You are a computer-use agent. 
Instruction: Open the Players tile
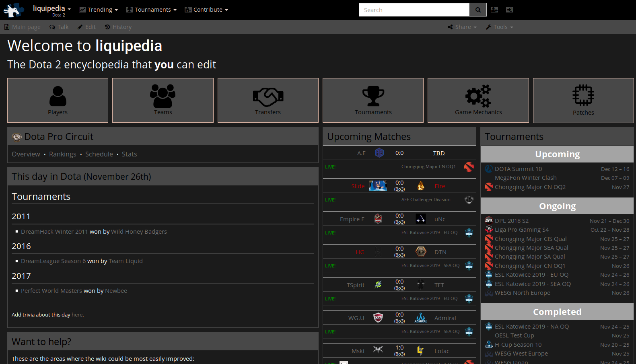[x=58, y=100]
